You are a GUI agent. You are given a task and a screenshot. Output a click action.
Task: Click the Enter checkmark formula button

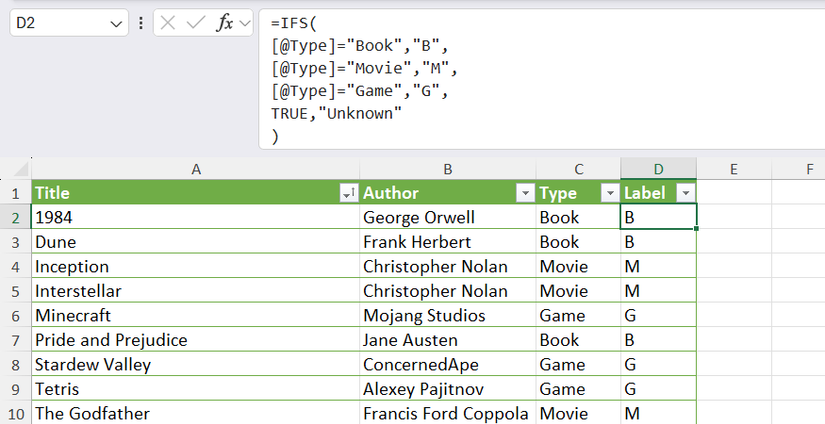click(x=196, y=23)
